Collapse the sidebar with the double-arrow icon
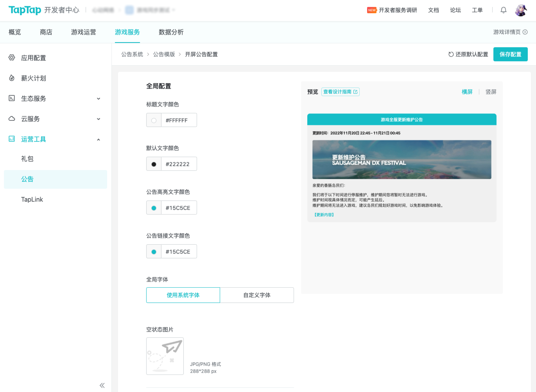536x392 pixels. point(102,385)
